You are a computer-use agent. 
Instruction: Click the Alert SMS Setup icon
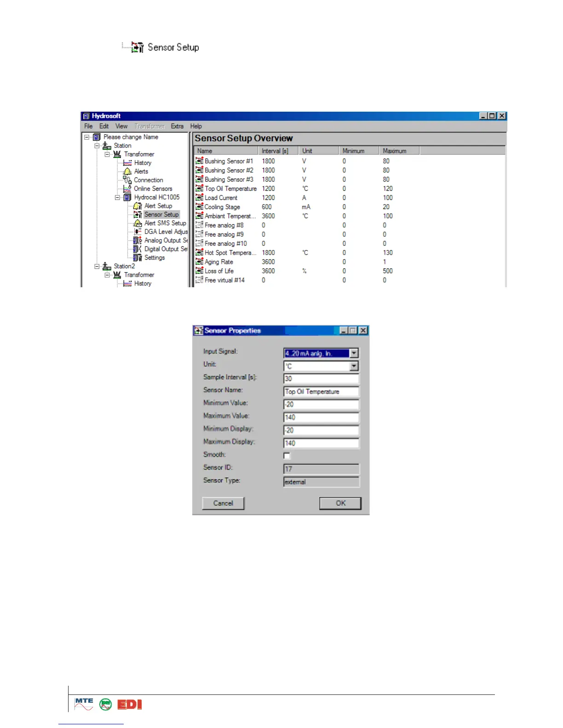point(138,223)
